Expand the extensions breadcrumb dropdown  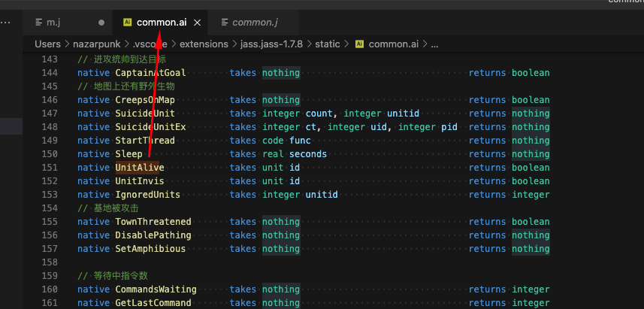click(203, 44)
